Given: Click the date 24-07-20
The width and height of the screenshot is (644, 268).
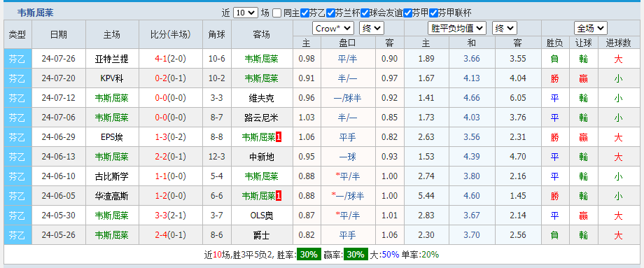Looking at the screenshot, I should point(59,78).
